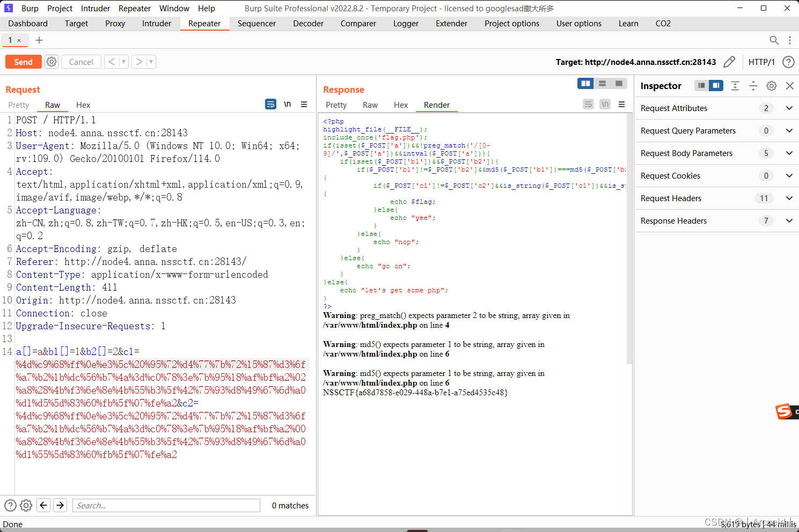Open previous history dropdown arrow
Image resolution: width=799 pixels, height=532 pixels.
click(124, 62)
